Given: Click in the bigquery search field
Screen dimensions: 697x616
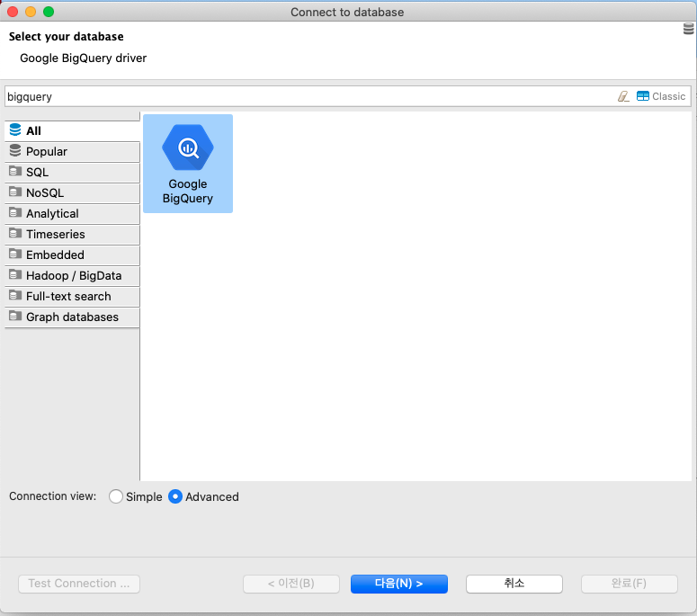Looking at the screenshot, I should pyautogui.click(x=306, y=96).
